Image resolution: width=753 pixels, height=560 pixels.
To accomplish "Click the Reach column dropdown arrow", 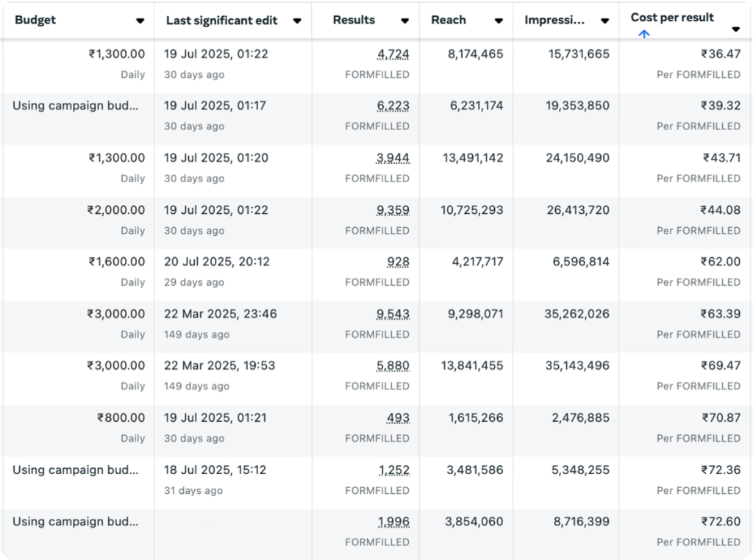I will click(499, 21).
